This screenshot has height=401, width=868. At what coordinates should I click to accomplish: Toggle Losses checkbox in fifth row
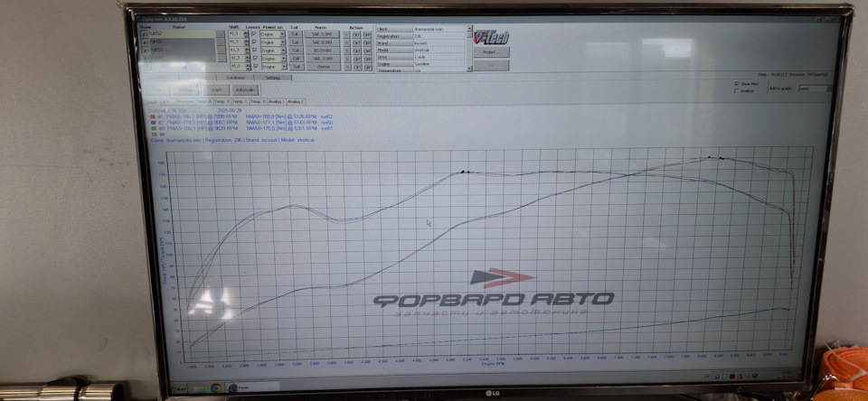tap(256, 66)
